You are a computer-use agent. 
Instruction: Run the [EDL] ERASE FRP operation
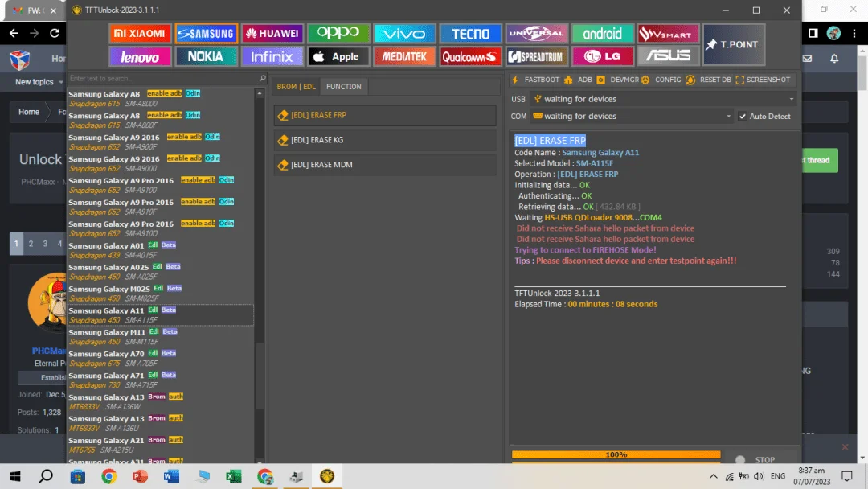click(x=385, y=115)
